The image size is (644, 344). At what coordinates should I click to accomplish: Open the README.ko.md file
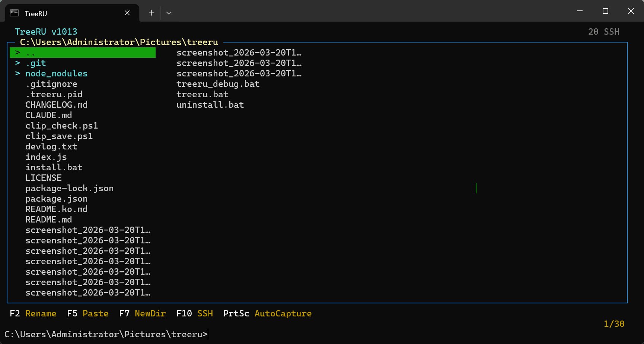coord(56,209)
